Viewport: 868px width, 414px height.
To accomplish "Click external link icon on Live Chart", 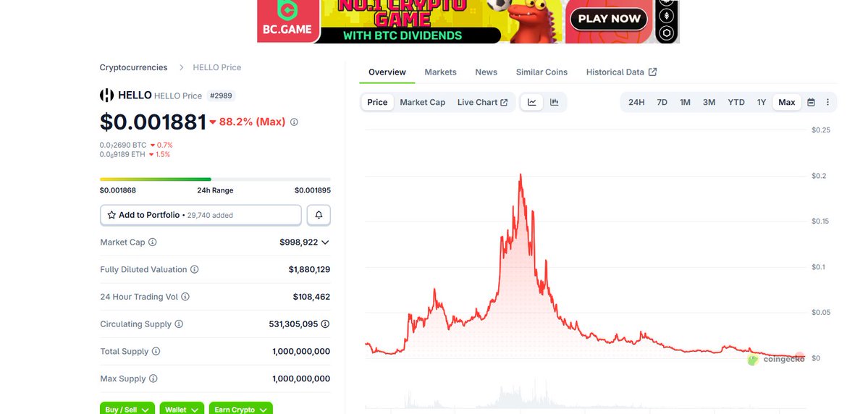I will [504, 102].
